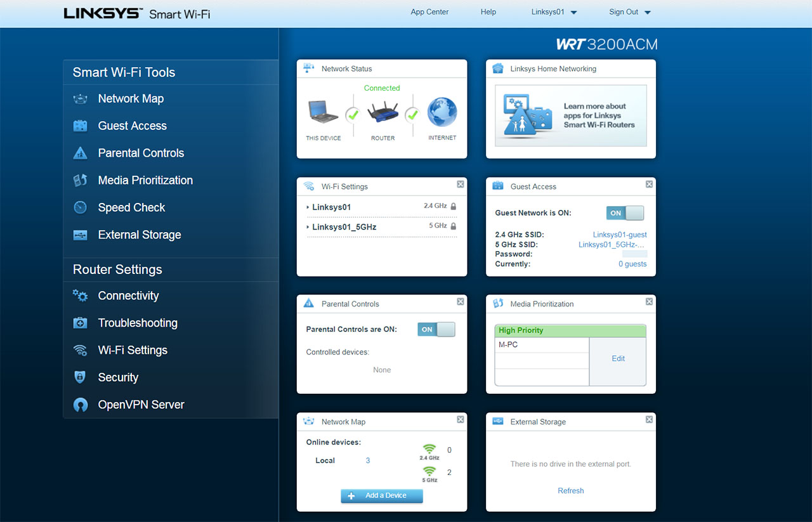Click the Wi-Fi Settings widget header icon
The width and height of the screenshot is (812, 522).
pyautogui.click(x=309, y=186)
